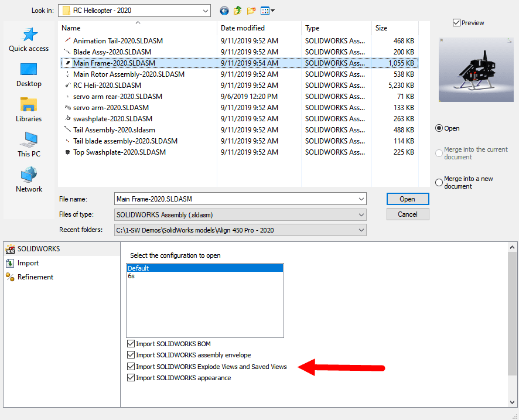Open the view options dropdown arrow

273,11
